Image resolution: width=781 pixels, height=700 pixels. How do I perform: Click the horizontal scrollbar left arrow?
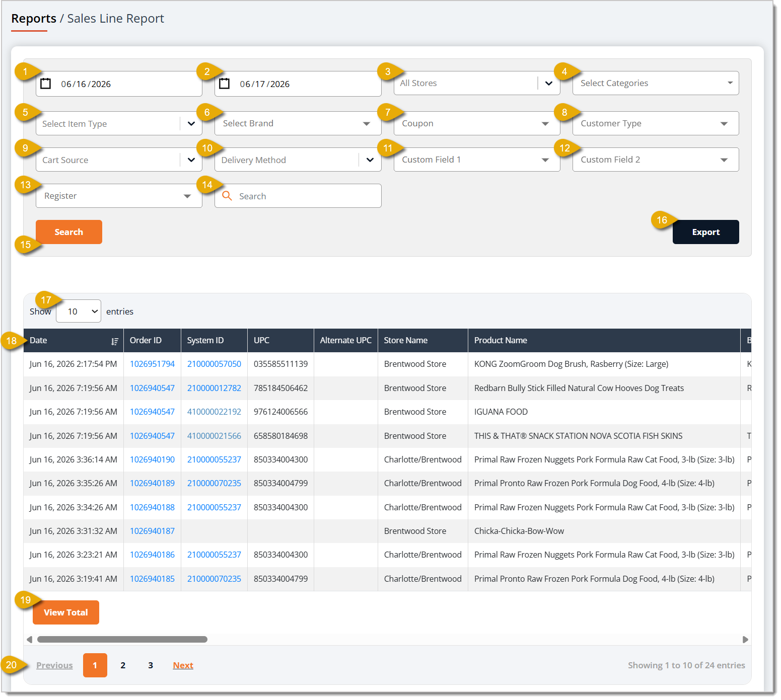tap(30, 640)
